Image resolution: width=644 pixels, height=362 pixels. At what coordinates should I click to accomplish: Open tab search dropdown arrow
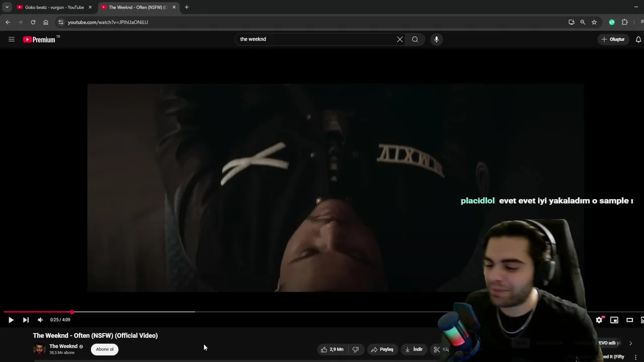click(x=7, y=7)
